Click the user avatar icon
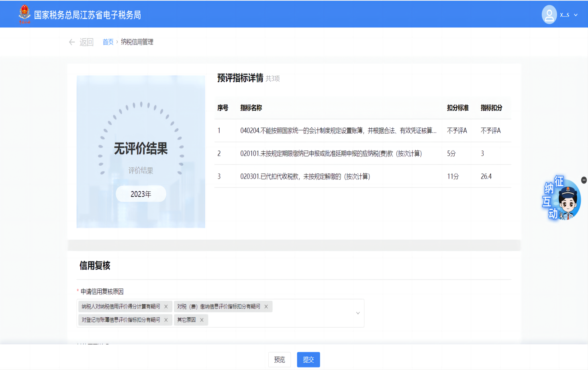 point(549,15)
